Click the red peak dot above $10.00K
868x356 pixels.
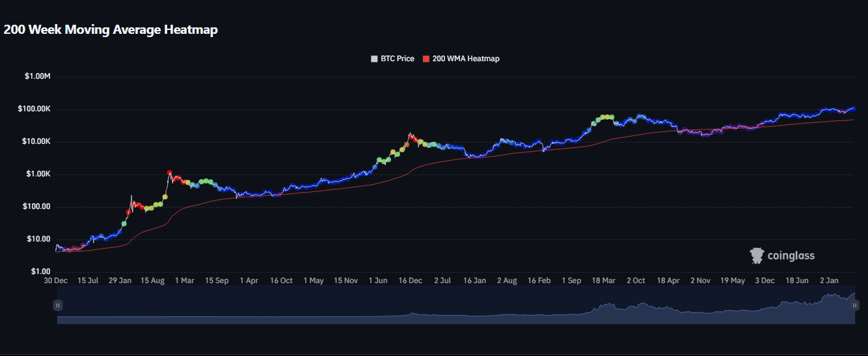[411, 135]
